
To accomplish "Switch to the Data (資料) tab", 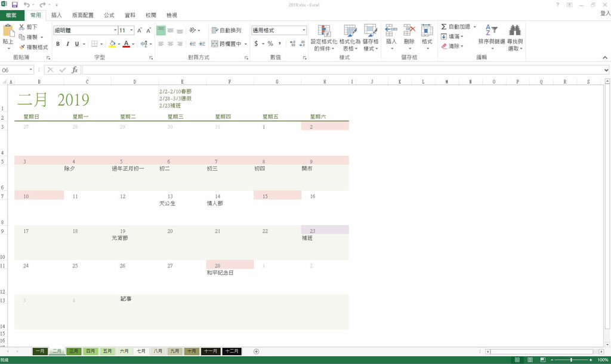I will 129,15.
